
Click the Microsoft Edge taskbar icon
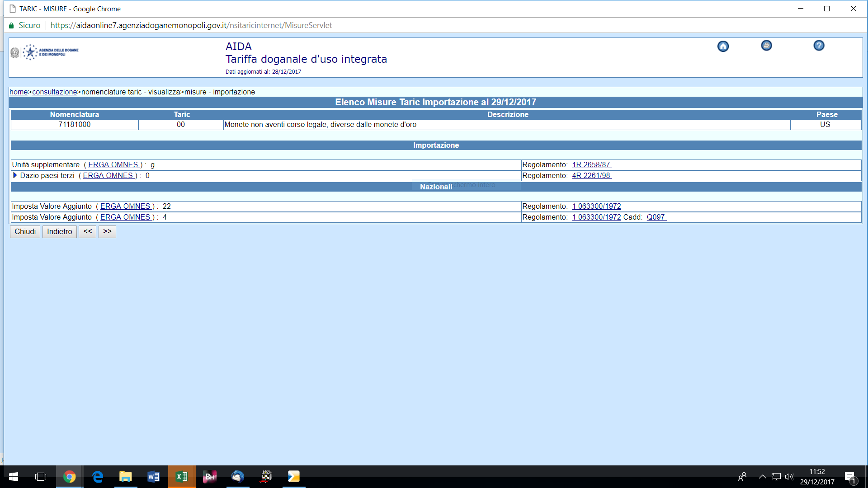click(98, 477)
